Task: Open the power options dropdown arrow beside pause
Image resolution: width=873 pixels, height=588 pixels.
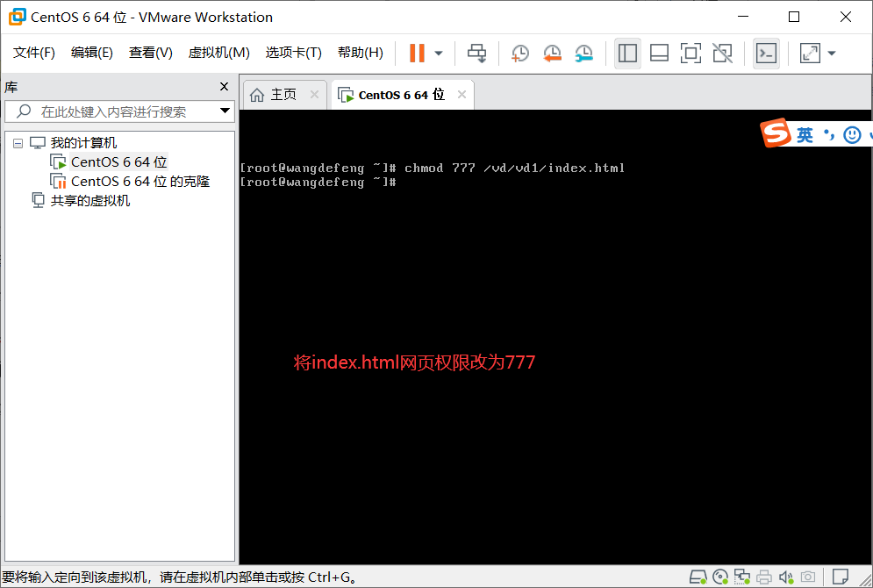Action: click(439, 54)
